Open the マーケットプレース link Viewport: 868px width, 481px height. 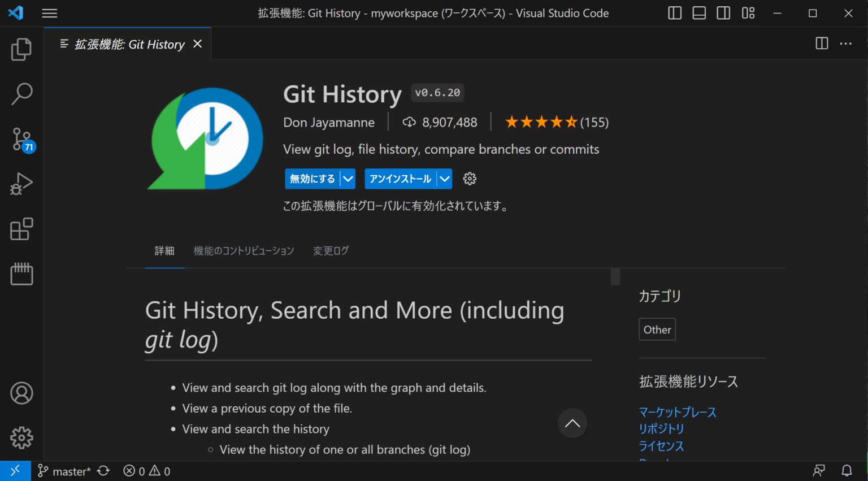(x=678, y=412)
